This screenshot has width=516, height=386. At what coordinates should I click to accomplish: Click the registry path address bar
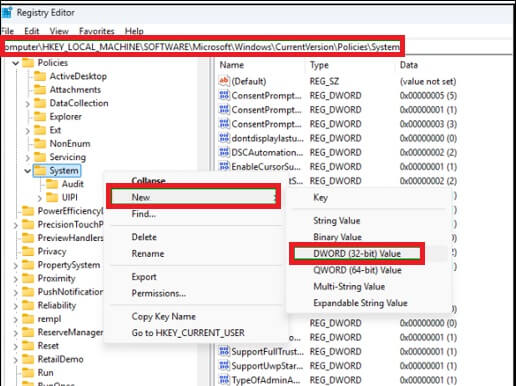(202, 47)
